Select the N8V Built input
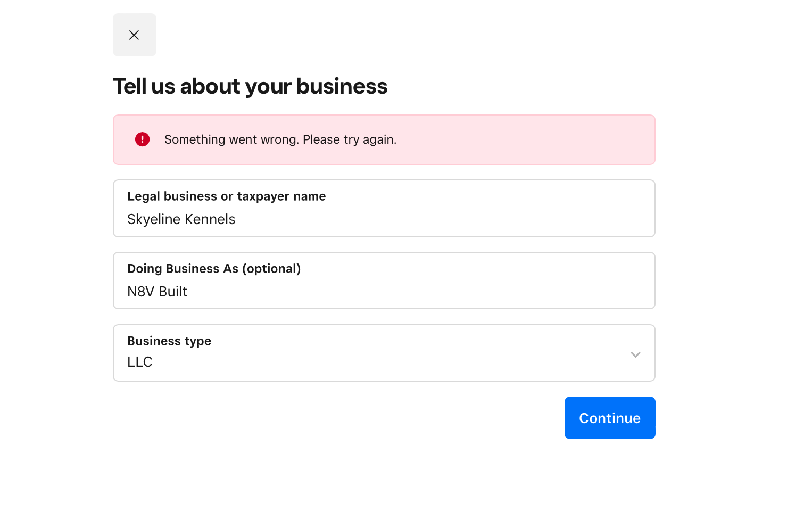812x528 pixels. click(x=157, y=291)
